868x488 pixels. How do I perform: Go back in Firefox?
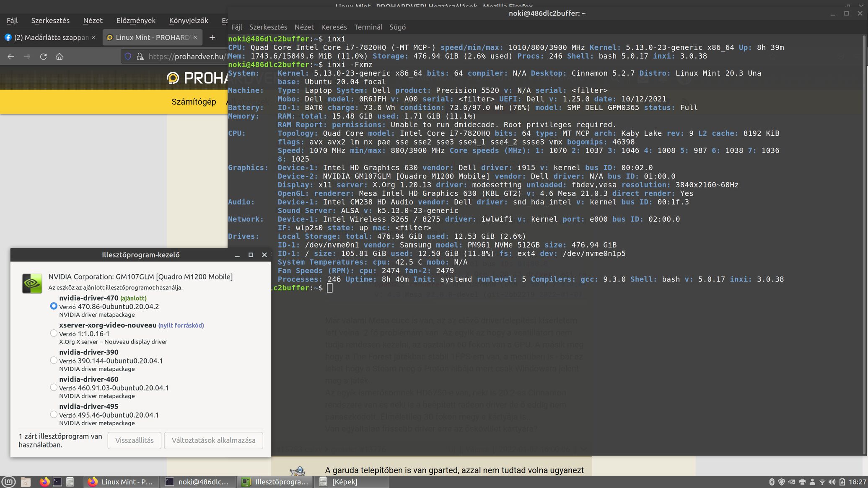[x=11, y=57]
